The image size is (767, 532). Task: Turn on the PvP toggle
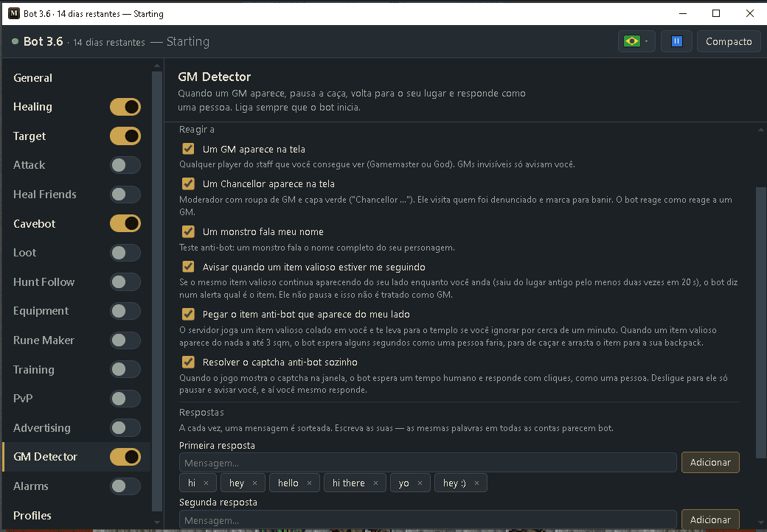click(125, 398)
